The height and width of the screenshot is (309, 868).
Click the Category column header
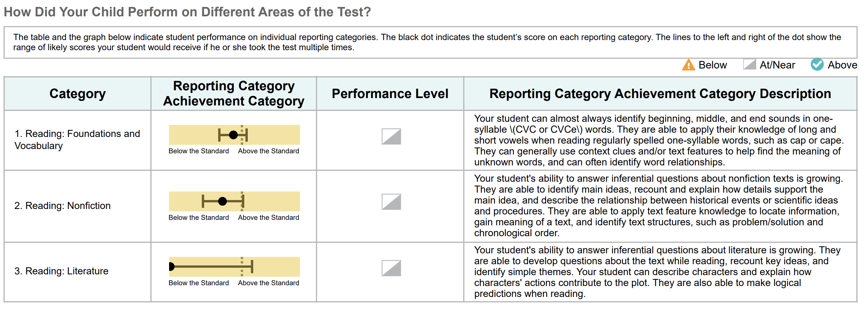(x=78, y=94)
